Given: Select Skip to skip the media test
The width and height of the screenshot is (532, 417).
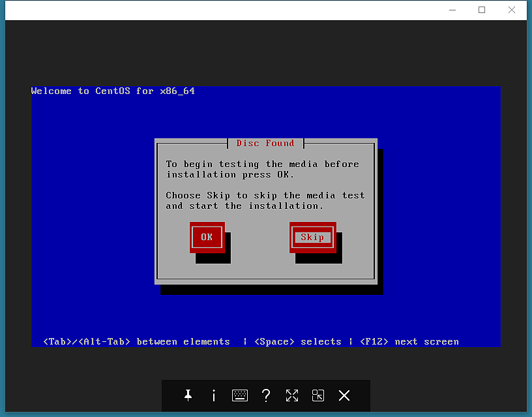Looking at the screenshot, I should tap(312, 238).
